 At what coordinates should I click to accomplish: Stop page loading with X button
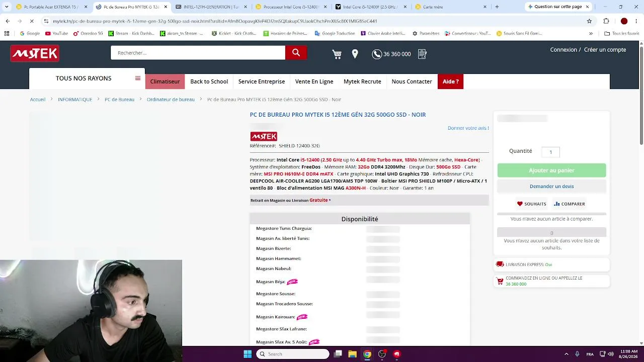click(x=31, y=21)
